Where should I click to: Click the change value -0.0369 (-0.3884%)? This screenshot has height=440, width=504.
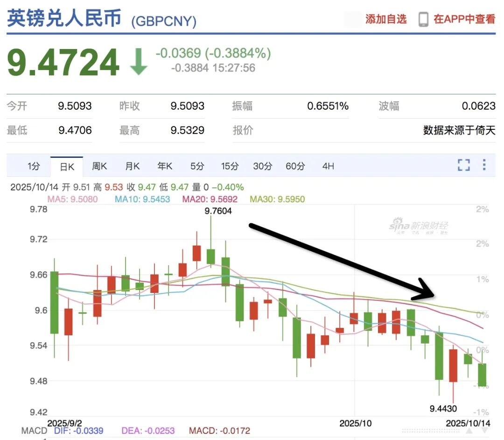coord(213,53)
